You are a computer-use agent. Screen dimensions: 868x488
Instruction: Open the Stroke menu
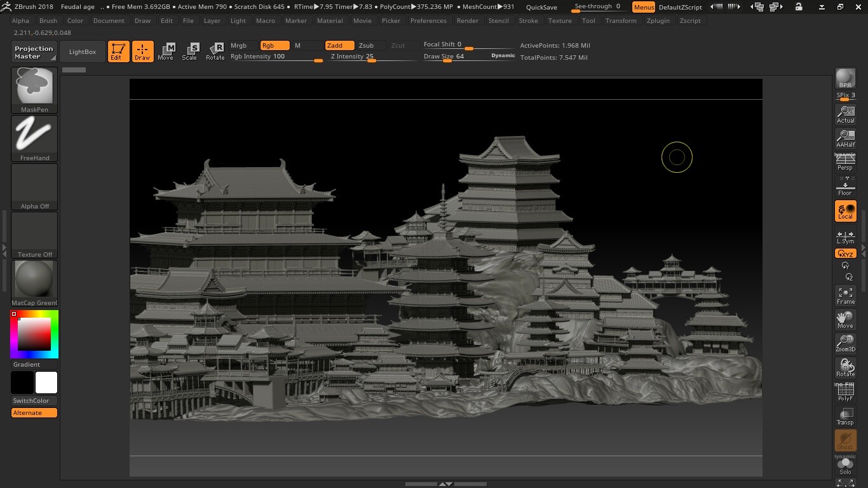529,20
